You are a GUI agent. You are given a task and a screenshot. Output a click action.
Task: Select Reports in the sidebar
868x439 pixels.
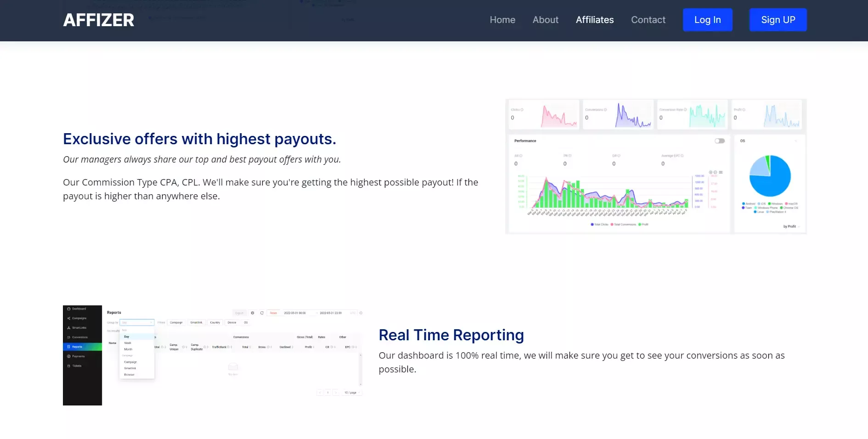tap(77, 347)
